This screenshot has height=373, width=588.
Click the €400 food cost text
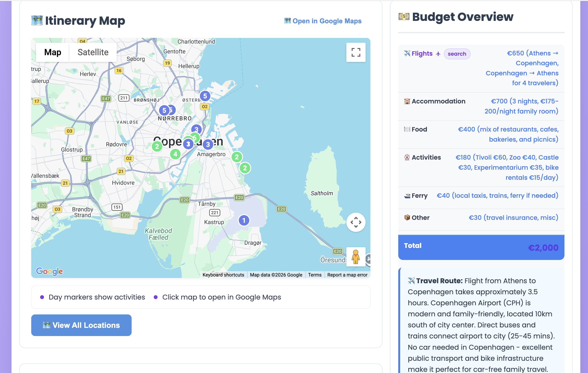click(x=508, y=134)
